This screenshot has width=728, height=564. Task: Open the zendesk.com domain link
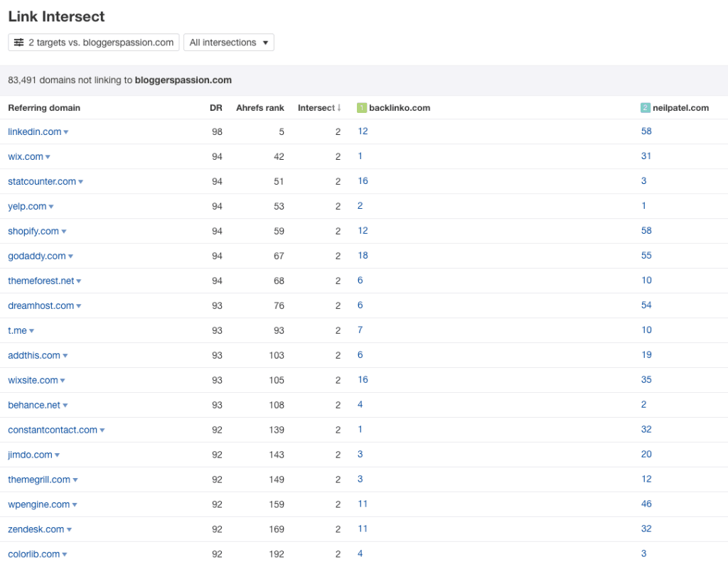(x=36, y=529)
